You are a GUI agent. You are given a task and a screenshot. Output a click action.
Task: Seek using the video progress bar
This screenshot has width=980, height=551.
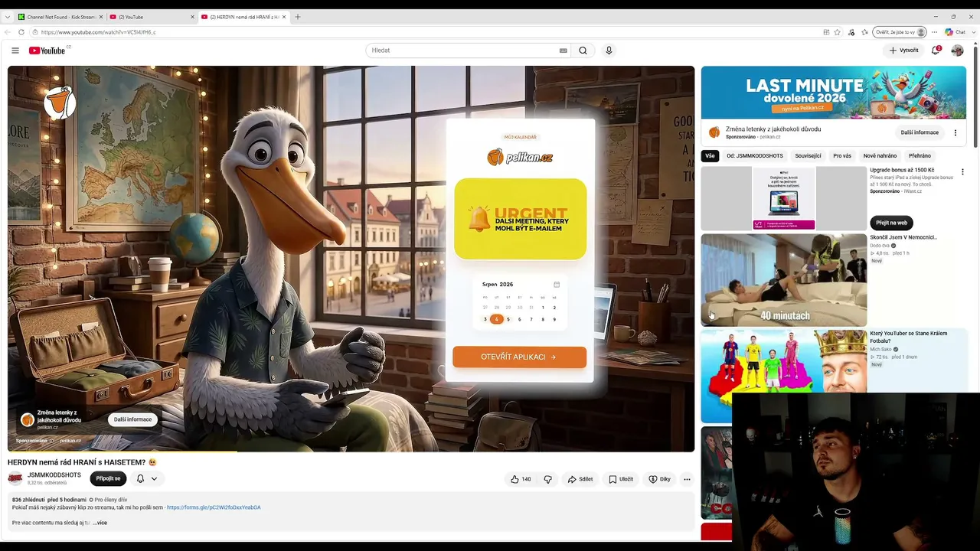351,451
